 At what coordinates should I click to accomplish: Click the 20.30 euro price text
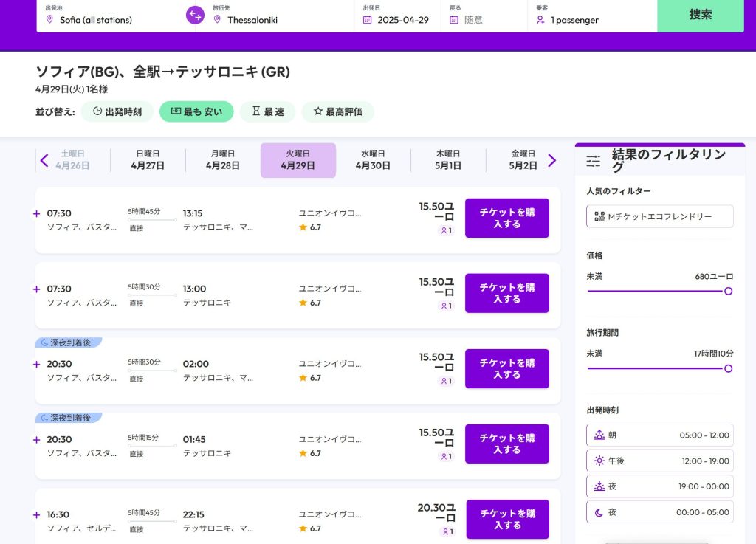(436, 513)
